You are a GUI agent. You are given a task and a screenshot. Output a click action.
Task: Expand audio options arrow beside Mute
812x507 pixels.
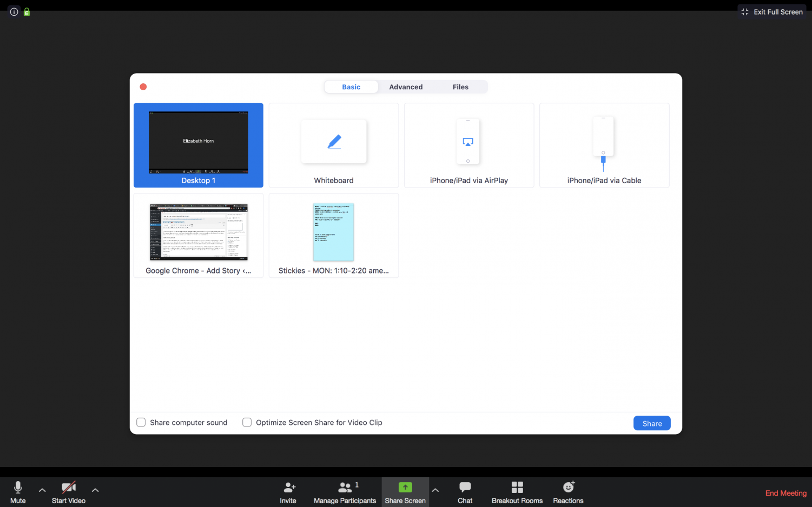coord(42,490)
